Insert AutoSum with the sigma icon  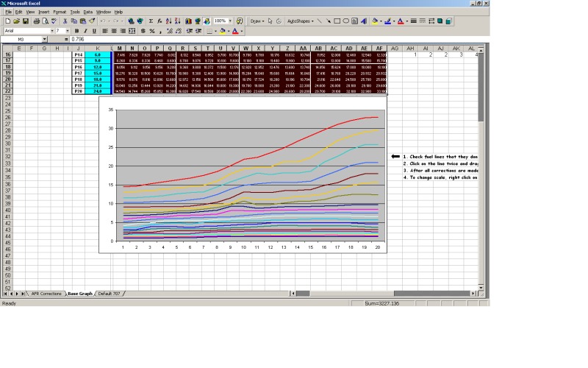coord(151,21)
